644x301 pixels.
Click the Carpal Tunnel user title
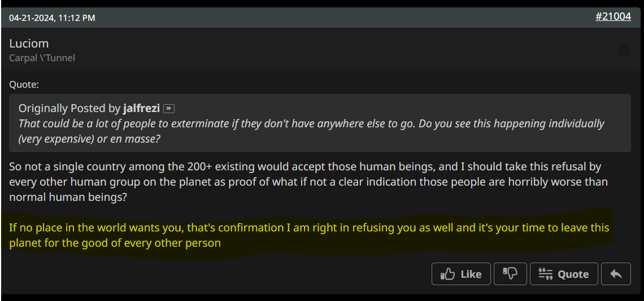pos(42,58)
